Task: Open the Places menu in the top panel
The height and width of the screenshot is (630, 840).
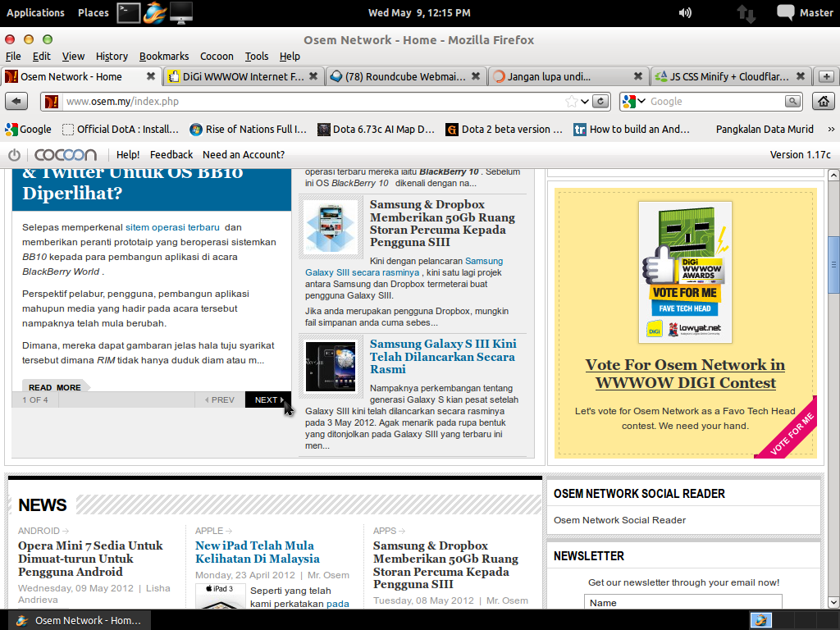Action: coord(94,13)
